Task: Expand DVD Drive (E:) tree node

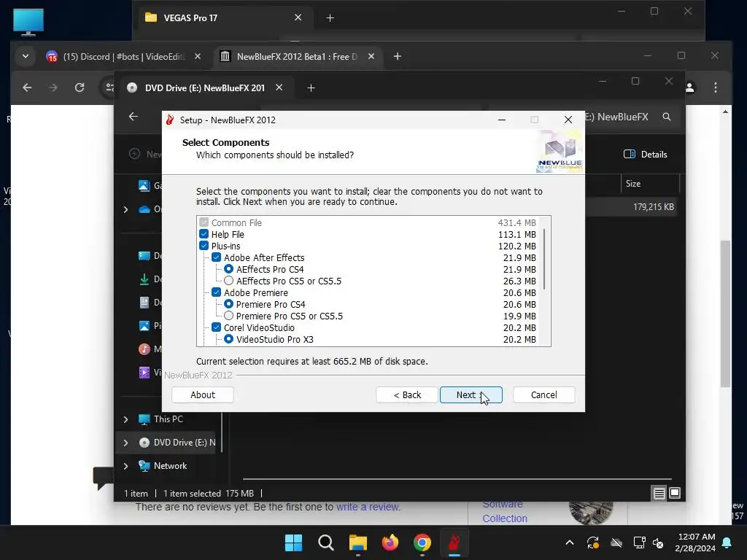Action: pos(125,443)
